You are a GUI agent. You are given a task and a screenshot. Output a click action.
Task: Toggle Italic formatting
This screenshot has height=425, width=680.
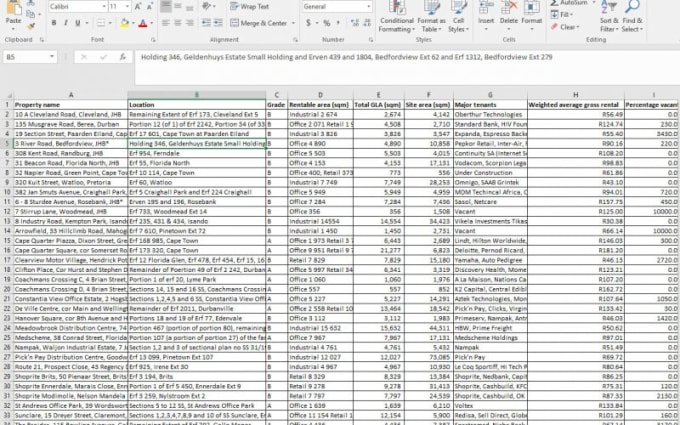(65, 23)
